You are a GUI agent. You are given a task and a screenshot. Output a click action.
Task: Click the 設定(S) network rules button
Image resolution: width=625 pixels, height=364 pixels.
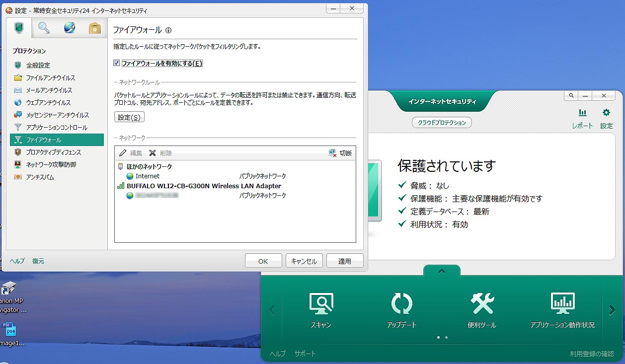coord(129,117)
